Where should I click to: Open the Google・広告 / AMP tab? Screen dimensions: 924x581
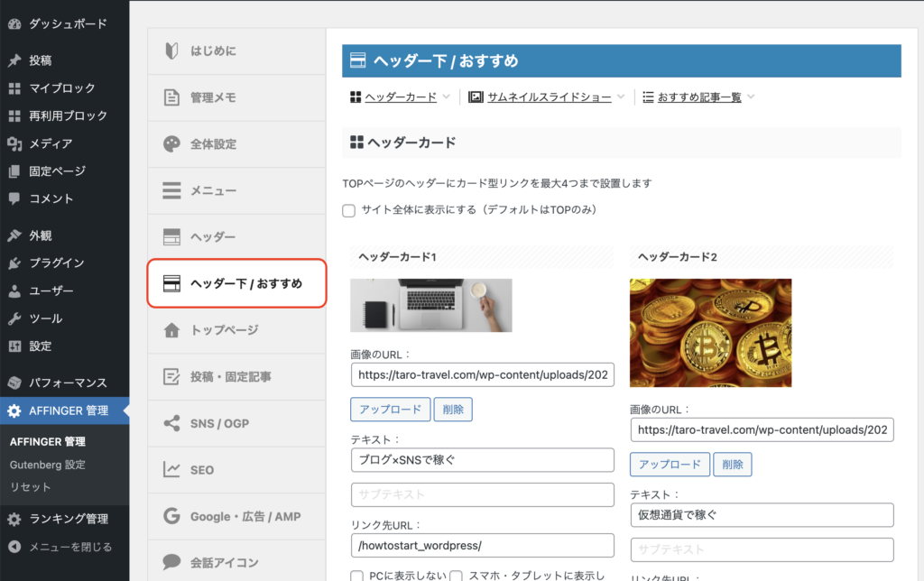pos(237,516)
